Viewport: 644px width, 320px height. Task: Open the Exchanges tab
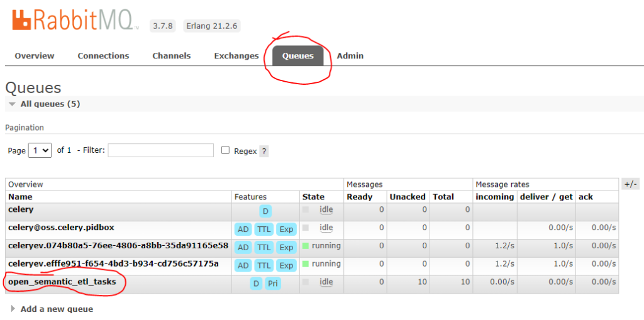[236, 56]
